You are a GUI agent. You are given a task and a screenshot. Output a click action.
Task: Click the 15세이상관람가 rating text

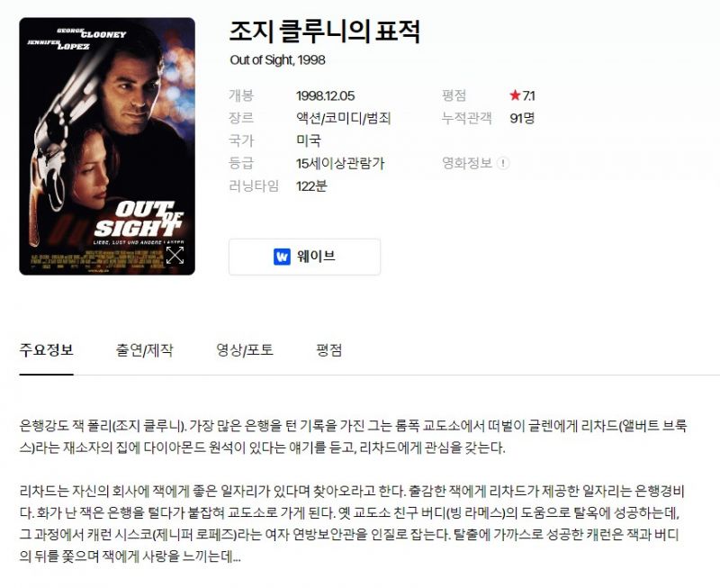[340, 163]
